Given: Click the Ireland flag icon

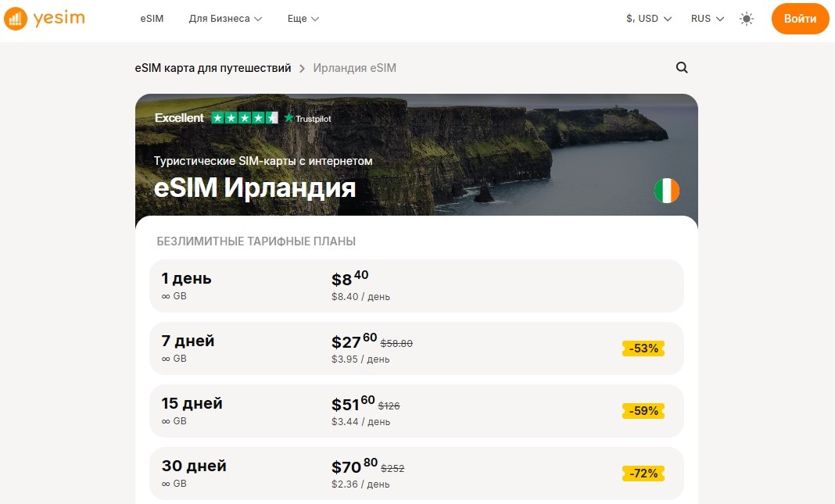Looking at the screenshot, I should 667,190.
